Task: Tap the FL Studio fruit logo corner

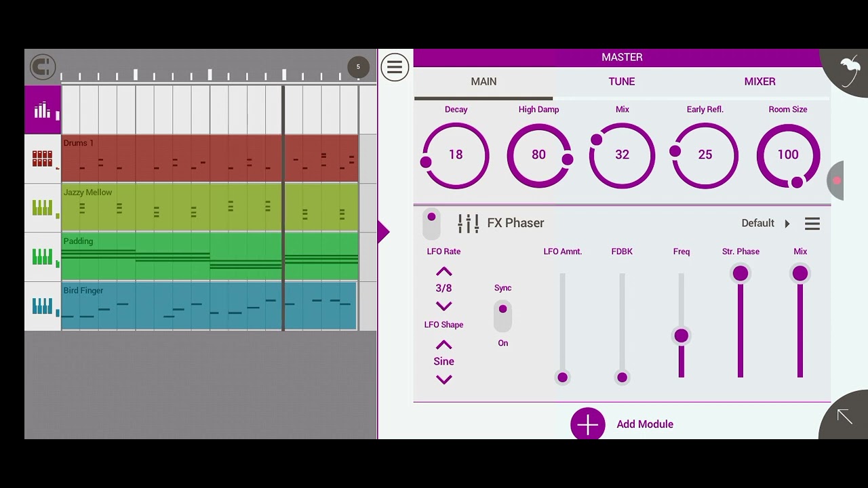Action: click(x=849, y=70)
